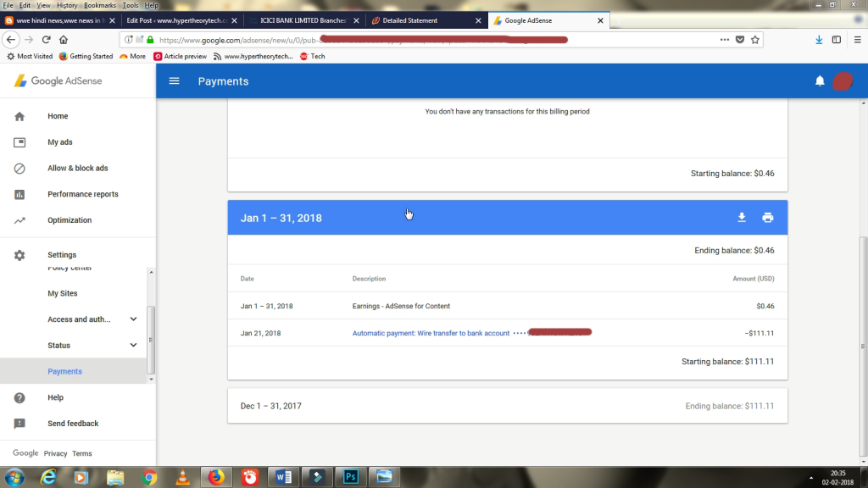Screen dimensions: 868x488
Task: Click the Ending balance: $0.46 text
Action: click(x=734, y=250)
